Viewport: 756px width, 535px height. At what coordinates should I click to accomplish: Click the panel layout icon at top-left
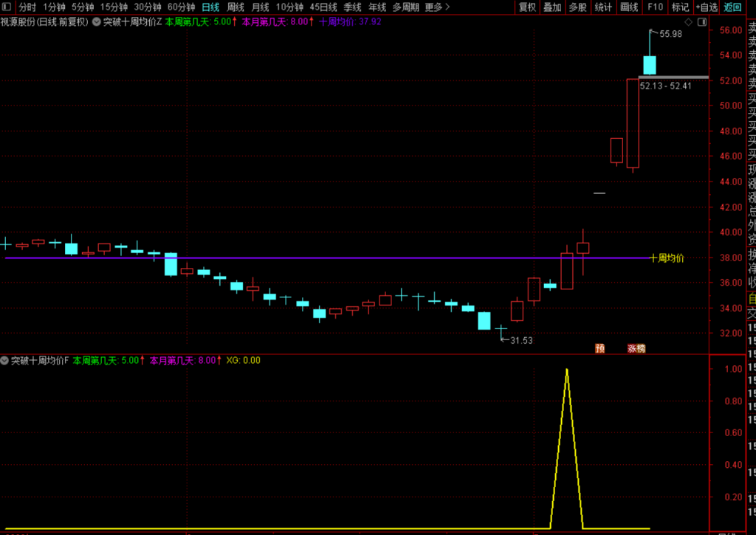coord(7,7)
